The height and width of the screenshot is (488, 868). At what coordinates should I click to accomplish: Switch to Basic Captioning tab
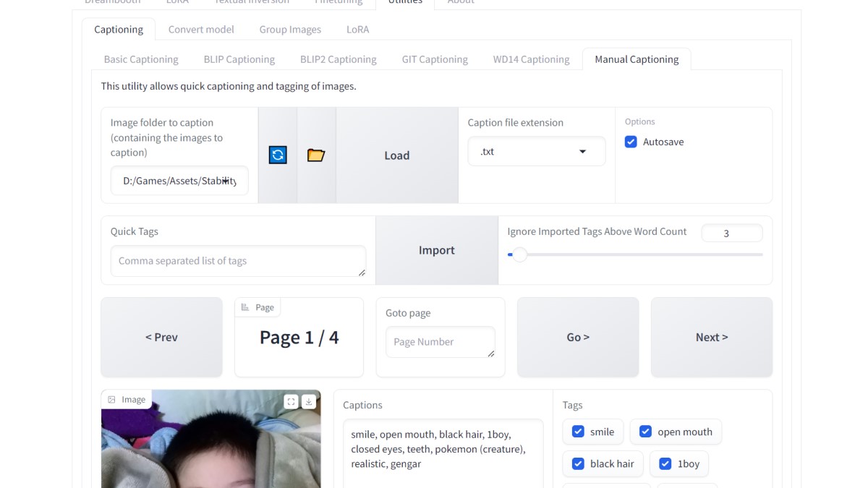tap(141, 59)
